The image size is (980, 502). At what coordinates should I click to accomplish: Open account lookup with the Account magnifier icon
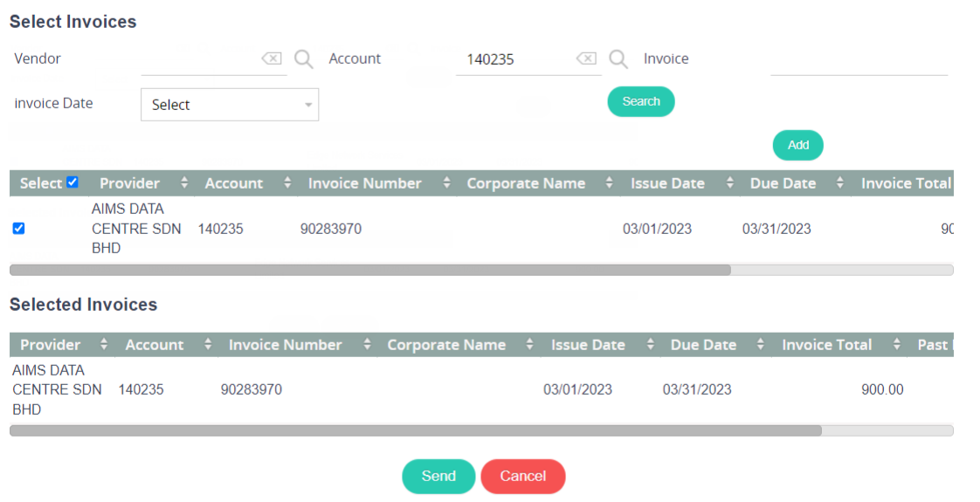pyautogui.click(x=618, y=59)
